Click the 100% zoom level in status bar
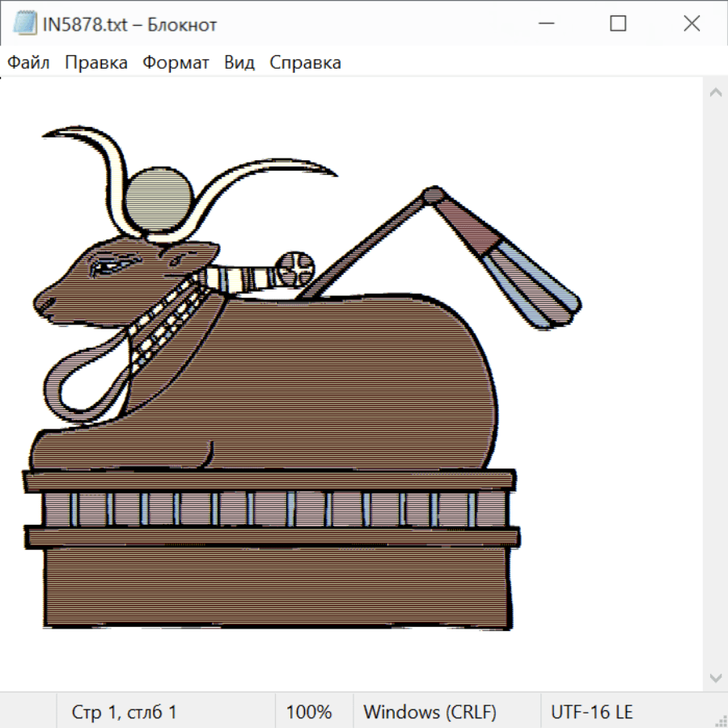This screenshot has width=728, height=728. [309, 713]
